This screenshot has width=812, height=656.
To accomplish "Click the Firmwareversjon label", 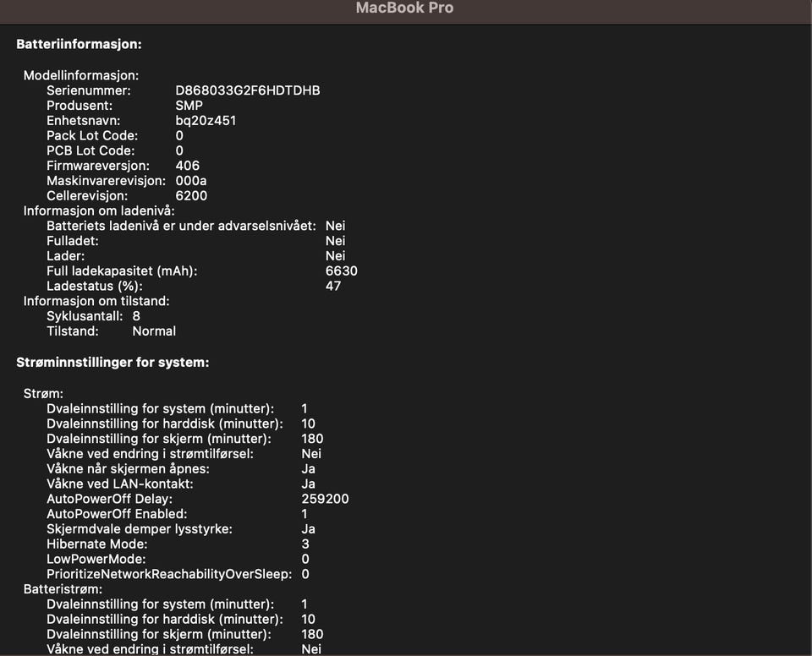I will [x=98, y=166].
